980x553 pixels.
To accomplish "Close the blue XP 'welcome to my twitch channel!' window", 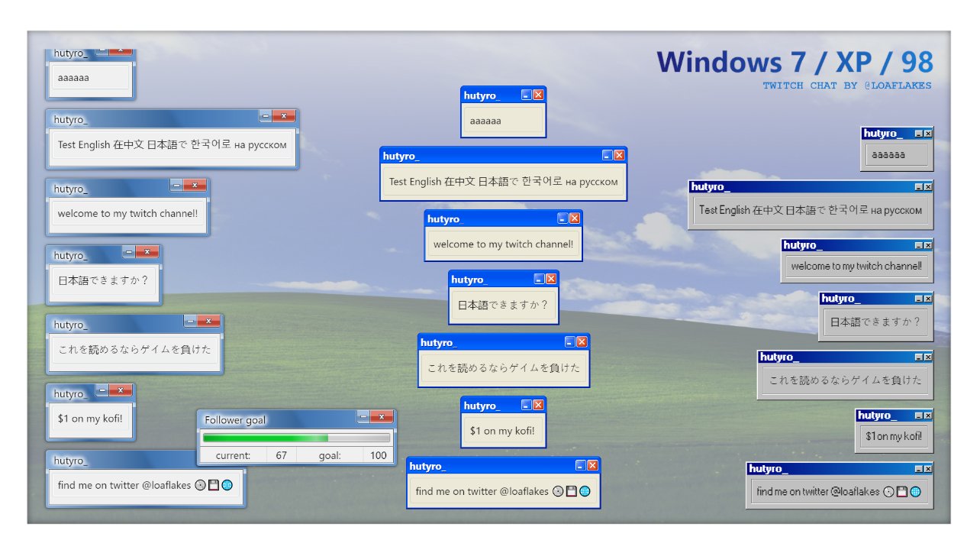I will click(575, 218).
